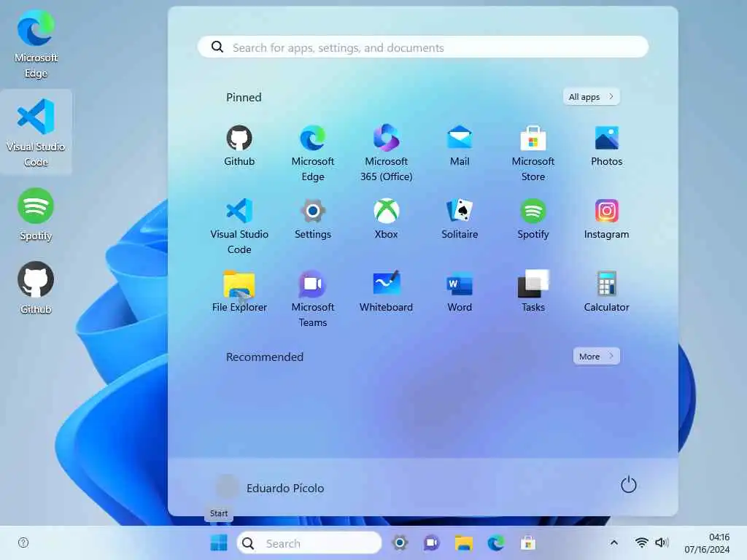
Task: Open the Mail app
Action: point(460,146)
